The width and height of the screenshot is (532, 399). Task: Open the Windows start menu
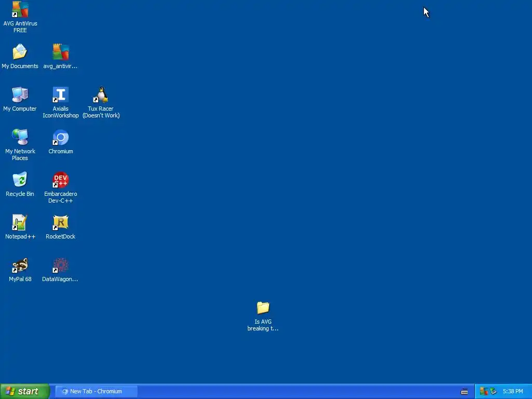[x=25, y=391]
